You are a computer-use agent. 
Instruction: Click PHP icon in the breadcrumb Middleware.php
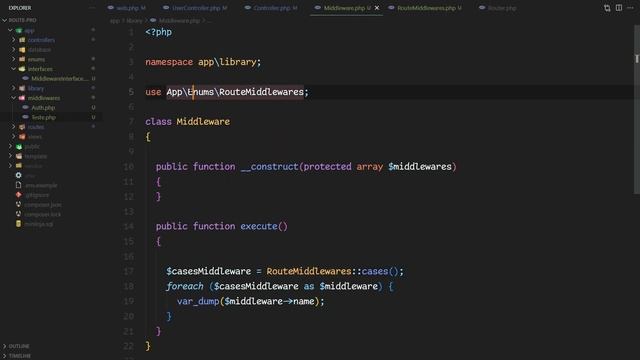click(x=153, y=20)
